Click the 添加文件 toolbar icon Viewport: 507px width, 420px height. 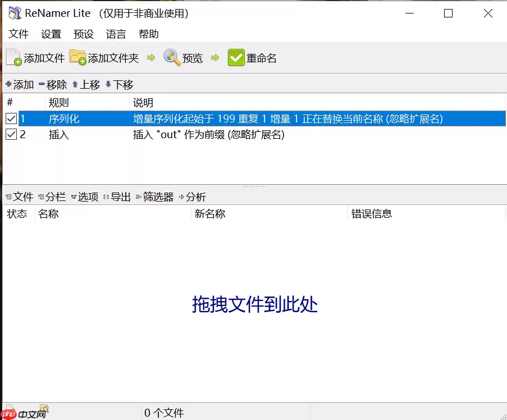pos(13,57)
